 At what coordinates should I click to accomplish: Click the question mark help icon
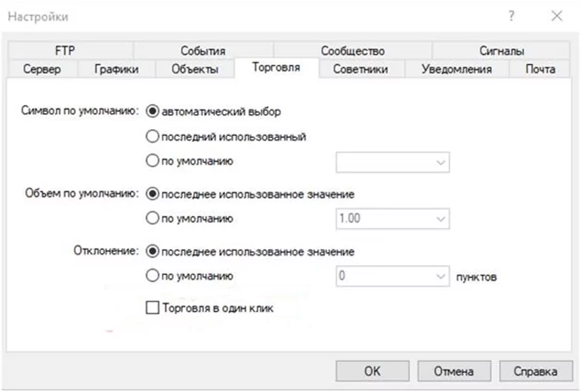tap(511, 16)
